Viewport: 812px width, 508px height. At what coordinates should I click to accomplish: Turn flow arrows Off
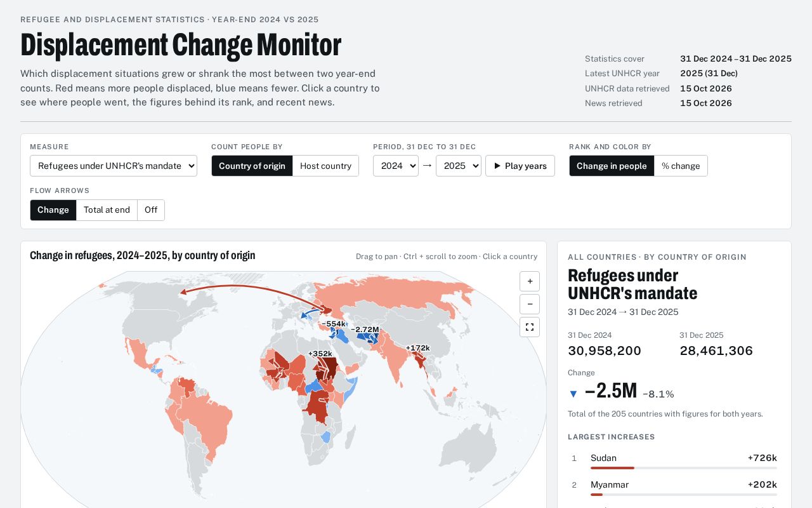click(x=151, y=210)
